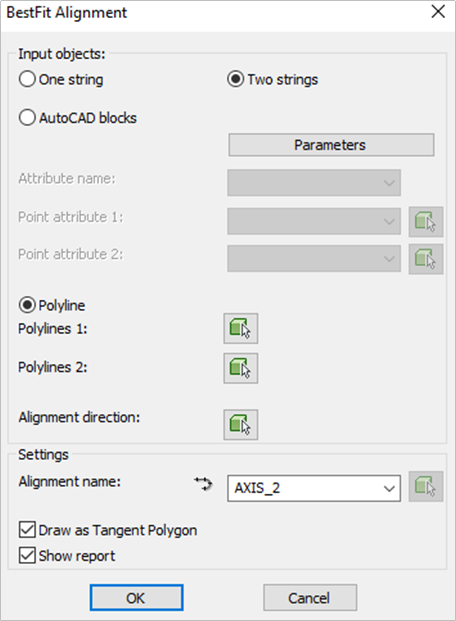Close the BestFit Alignment dialog
Screen dimensions: 456x621
point(438,12)
